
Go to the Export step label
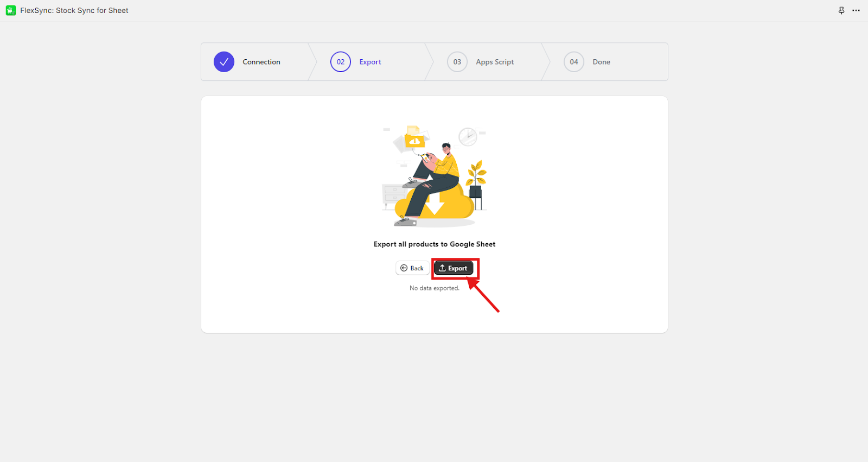[x=370, y=62]
